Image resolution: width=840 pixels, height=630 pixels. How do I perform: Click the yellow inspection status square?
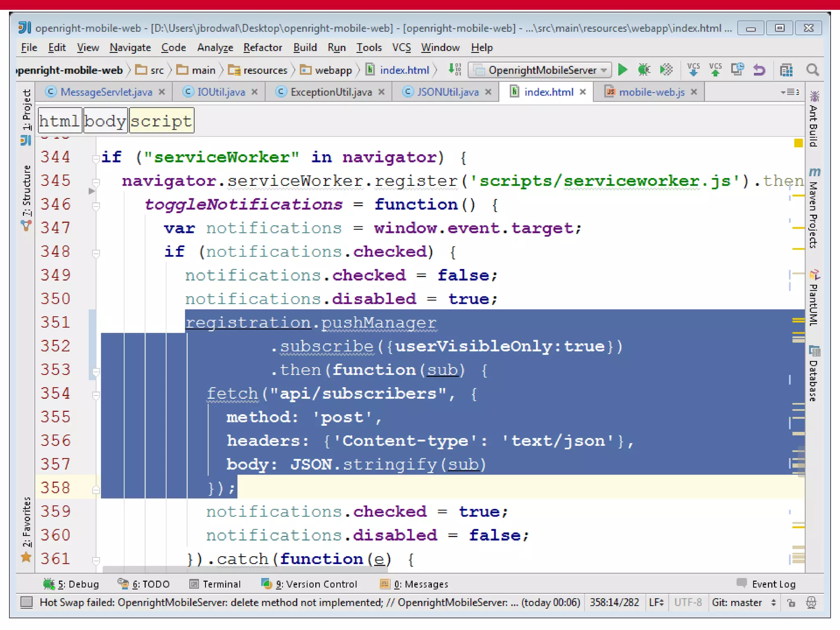798,143
